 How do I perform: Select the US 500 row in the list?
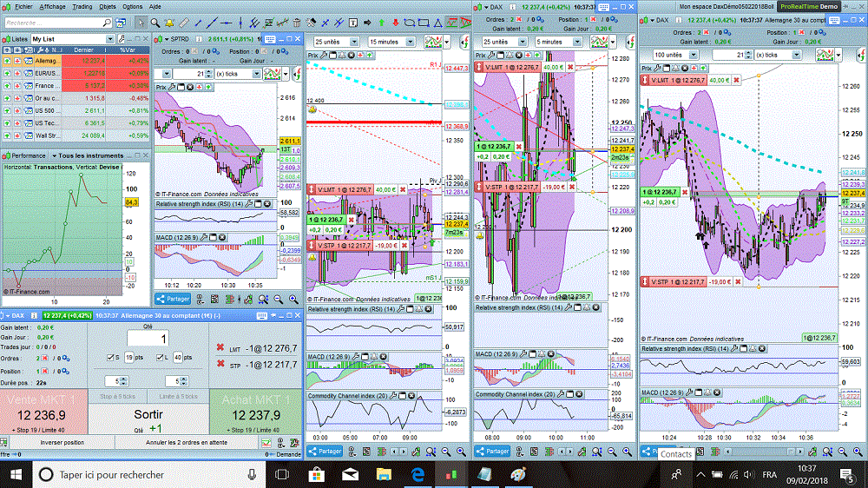(75, 110)
